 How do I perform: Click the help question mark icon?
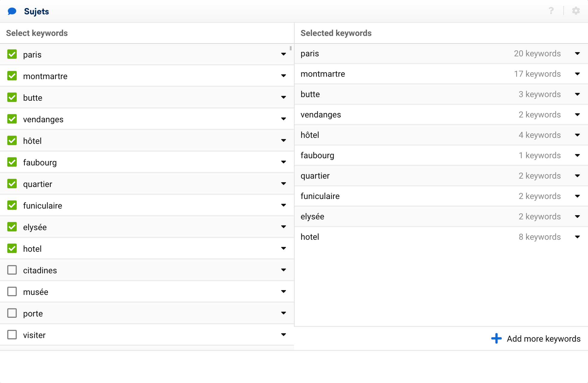tap(551, 11)
